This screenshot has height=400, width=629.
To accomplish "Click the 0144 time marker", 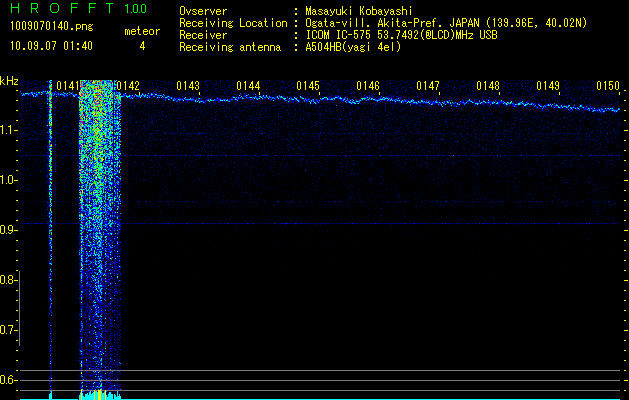I will 248,86.
